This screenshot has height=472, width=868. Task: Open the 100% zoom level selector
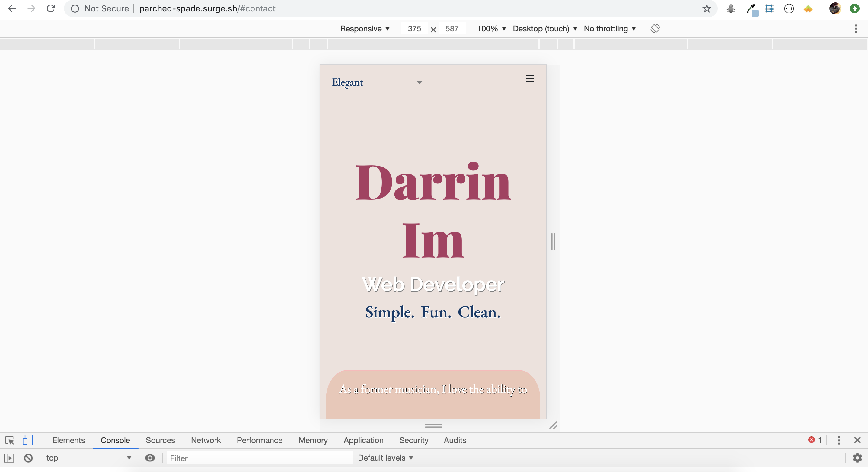click(x=490, y=29)
